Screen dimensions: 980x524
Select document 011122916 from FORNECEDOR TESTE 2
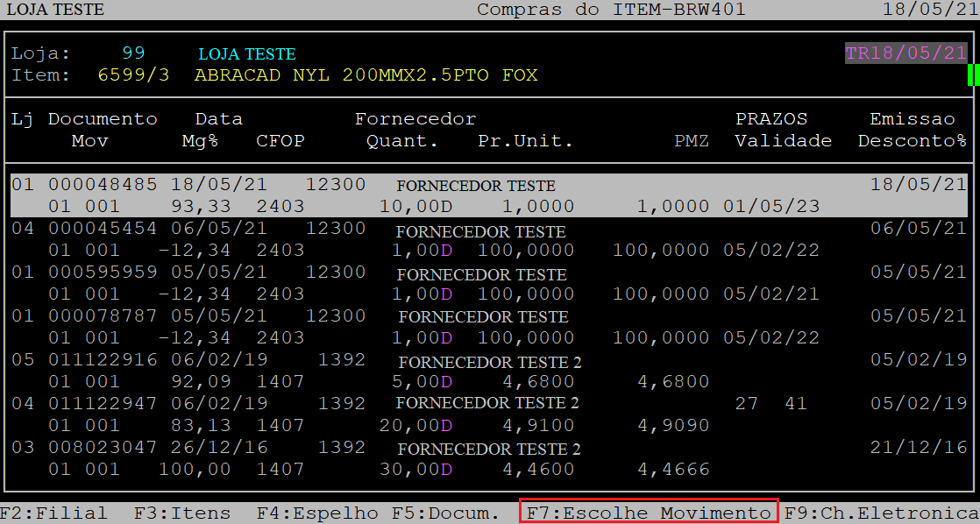pos(103,360)
